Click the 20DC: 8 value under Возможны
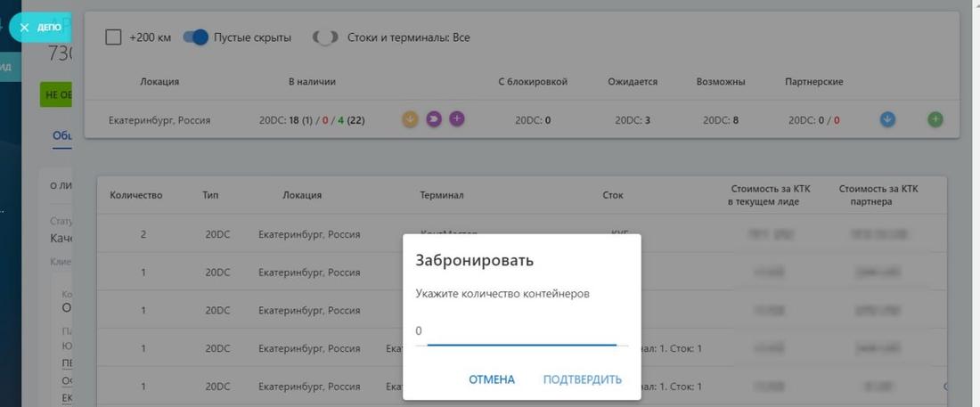 (x=721, y=120)
